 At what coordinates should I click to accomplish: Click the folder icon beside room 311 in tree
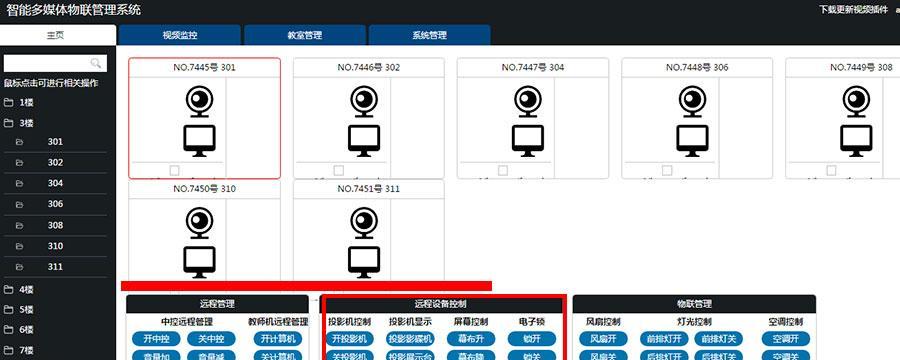pyautogui.click(x=20, y=267)
